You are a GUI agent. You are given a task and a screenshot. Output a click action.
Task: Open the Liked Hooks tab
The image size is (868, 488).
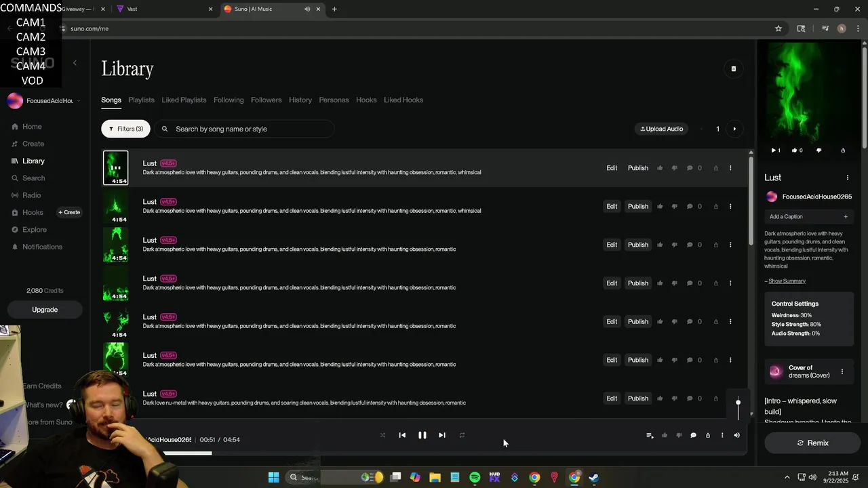tap(403, 100)
